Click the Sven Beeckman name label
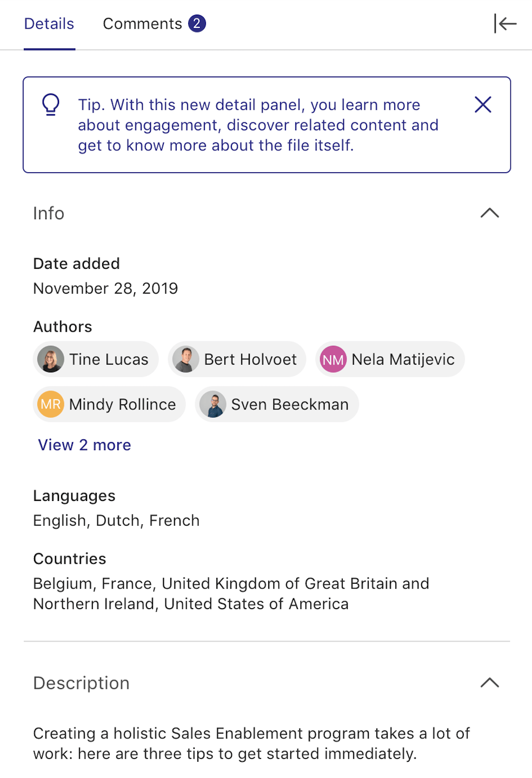This screenshot has height=778, width=532. tap(290, 404)
